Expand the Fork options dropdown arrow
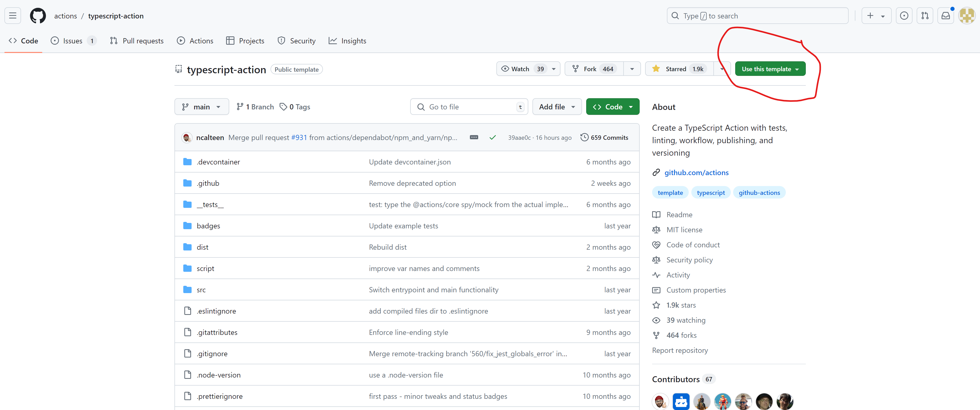 tap(632, 69)
